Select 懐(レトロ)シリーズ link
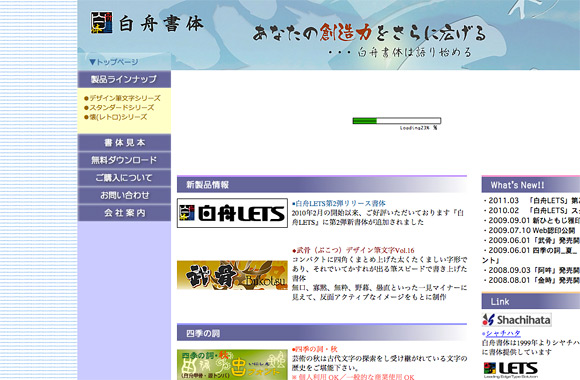 click(115, 117)
